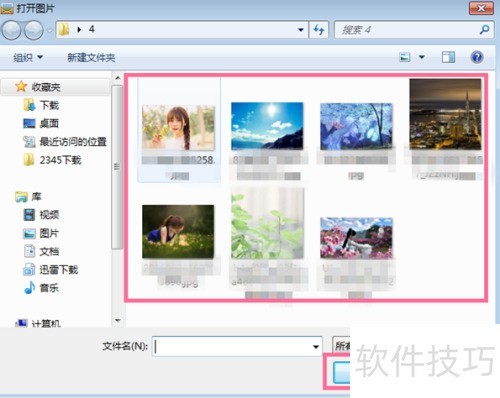Click the download folder icon beside 下载
500x398 pixels.
tap(29, 105)
